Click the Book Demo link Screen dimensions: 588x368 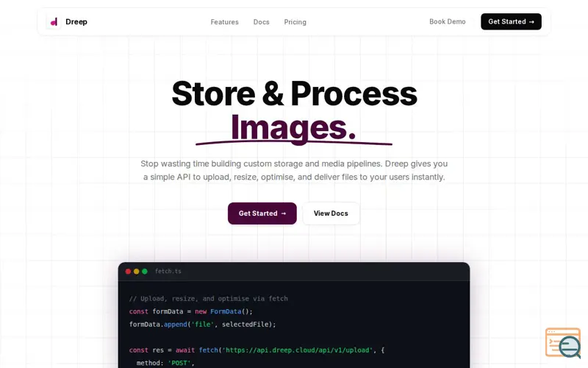[448, 22]
